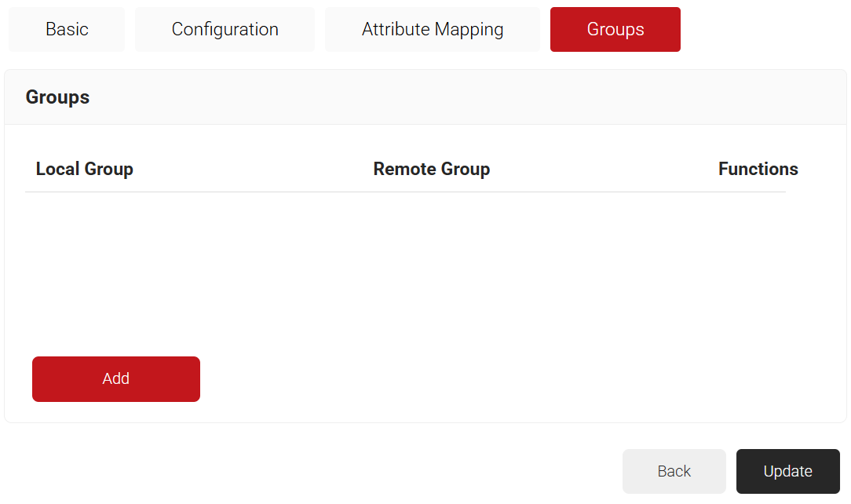Switch to the Basic tab
The width and height of the screenshot is (851, 504).
point(67,30)
